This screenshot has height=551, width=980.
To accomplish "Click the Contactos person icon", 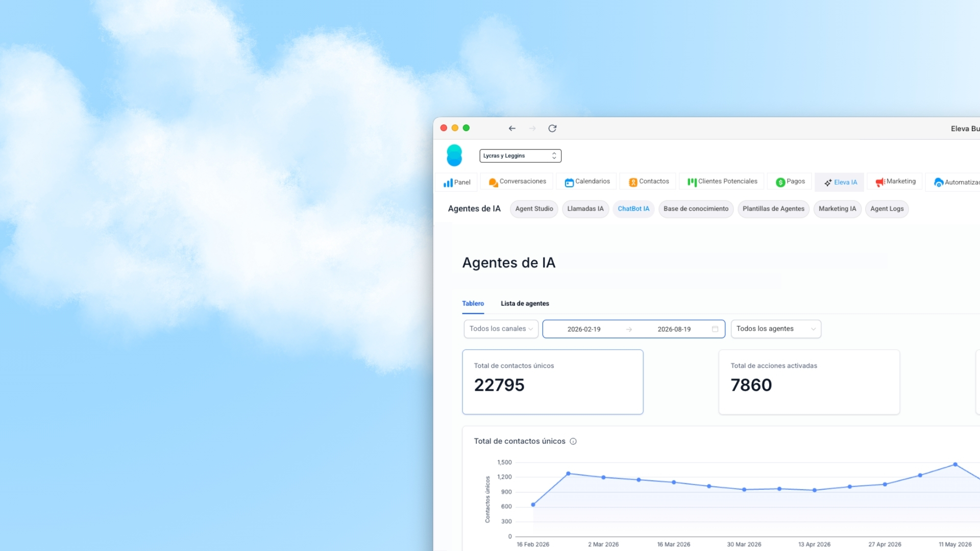I will [x=633, y=183].
